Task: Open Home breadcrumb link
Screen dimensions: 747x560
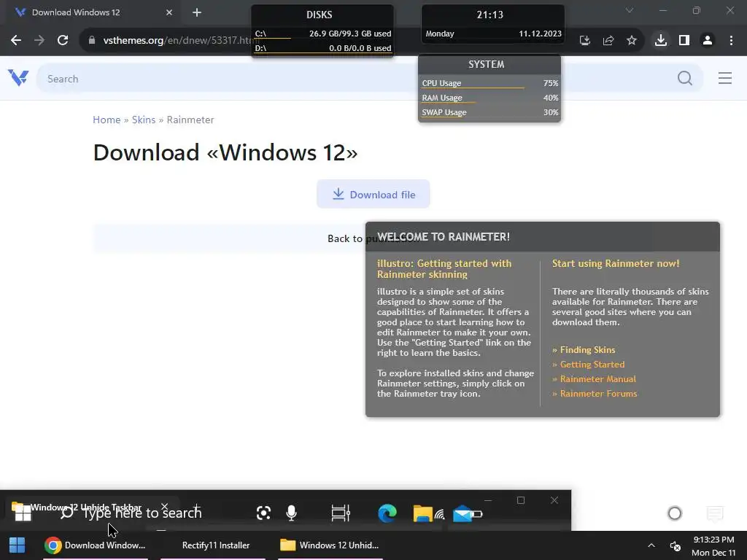Action: [x=107, y=120]
